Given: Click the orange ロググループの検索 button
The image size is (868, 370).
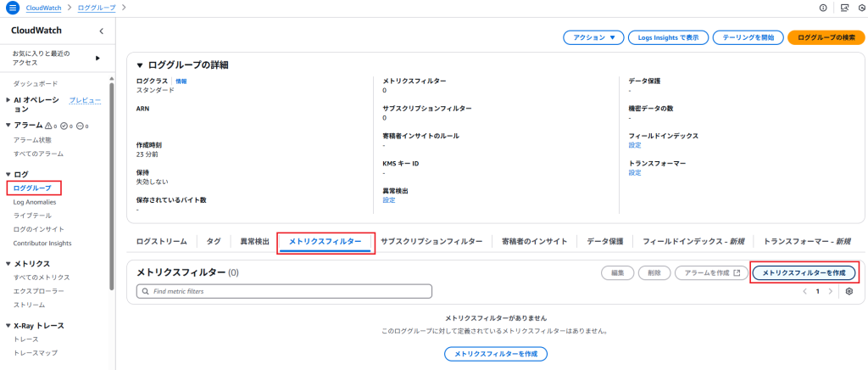Looking at the screenshot, I should click(826, 37).
